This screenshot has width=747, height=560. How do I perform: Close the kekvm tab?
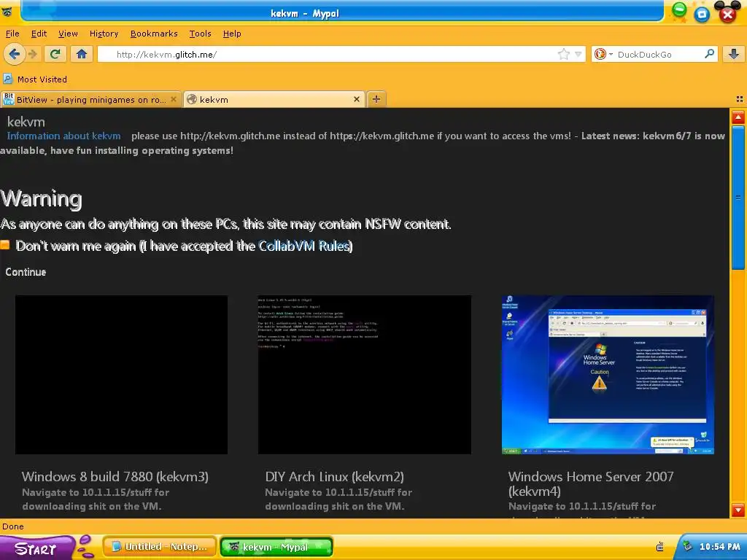(x=356, y=99)
